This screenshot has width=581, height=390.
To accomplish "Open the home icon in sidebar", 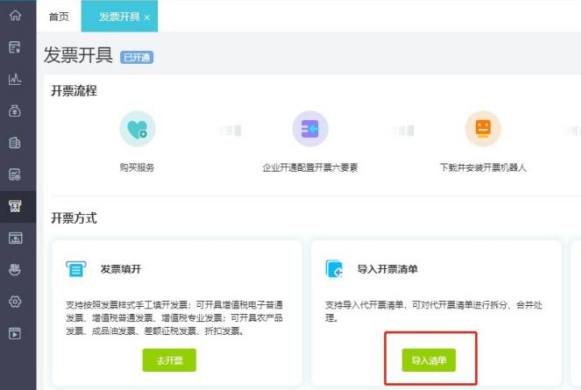I will [15, 16].
